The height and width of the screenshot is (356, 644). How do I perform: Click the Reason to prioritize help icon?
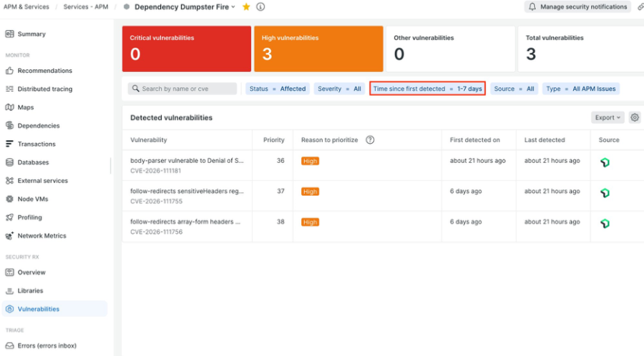(x=370, y=140)
